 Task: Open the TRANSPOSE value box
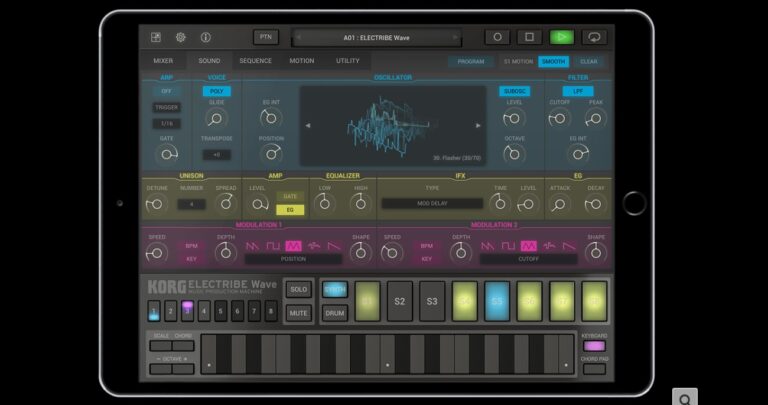(216, 155)
